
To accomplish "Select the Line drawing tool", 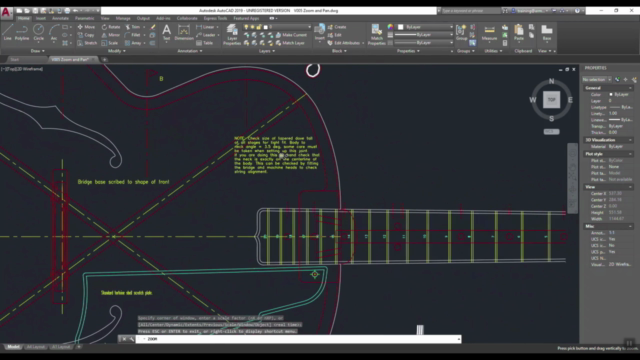I will click(7, 32).
